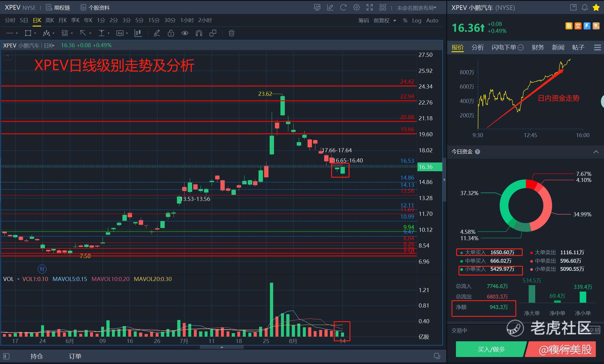Open the 新闻 tab
This screenshot has width=604, height=364.
(558, 47)
